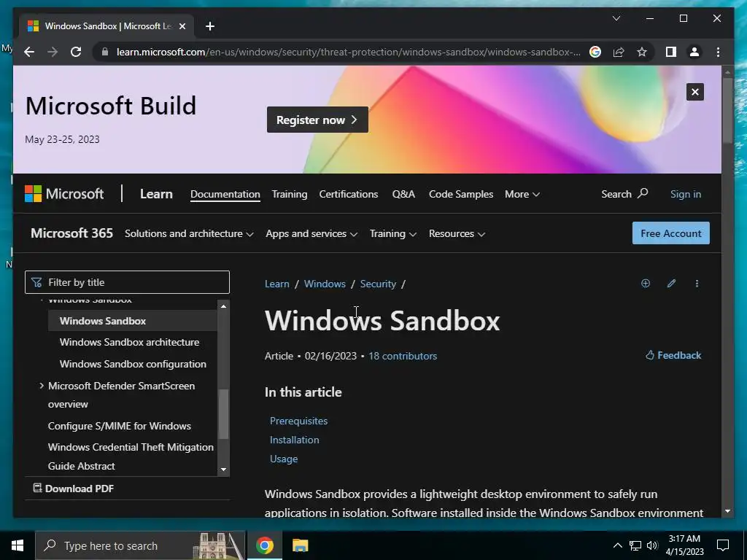
Task: Click the taskbar search box
Action: (x=141, y=545)
